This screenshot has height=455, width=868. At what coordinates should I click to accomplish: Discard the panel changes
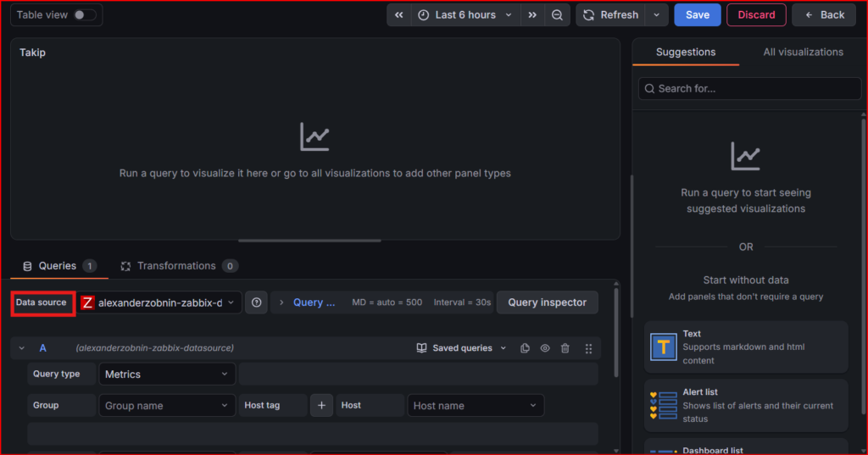(756, 15)
